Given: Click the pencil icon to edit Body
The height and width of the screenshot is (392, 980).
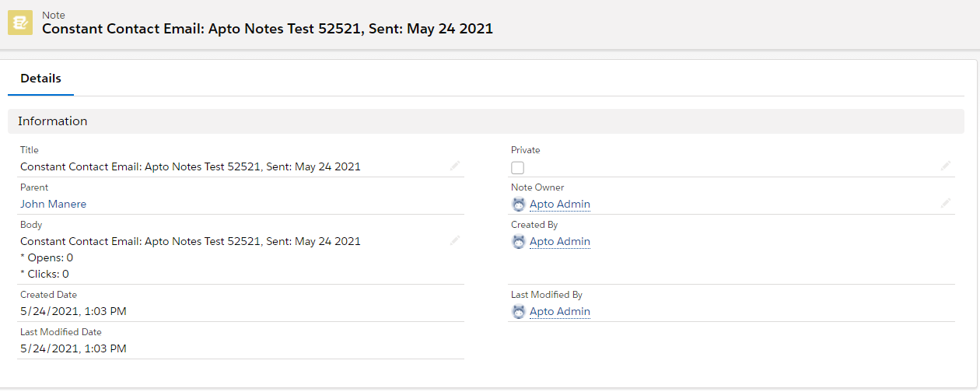Looking at the screenshot, I should coord(455,240).
